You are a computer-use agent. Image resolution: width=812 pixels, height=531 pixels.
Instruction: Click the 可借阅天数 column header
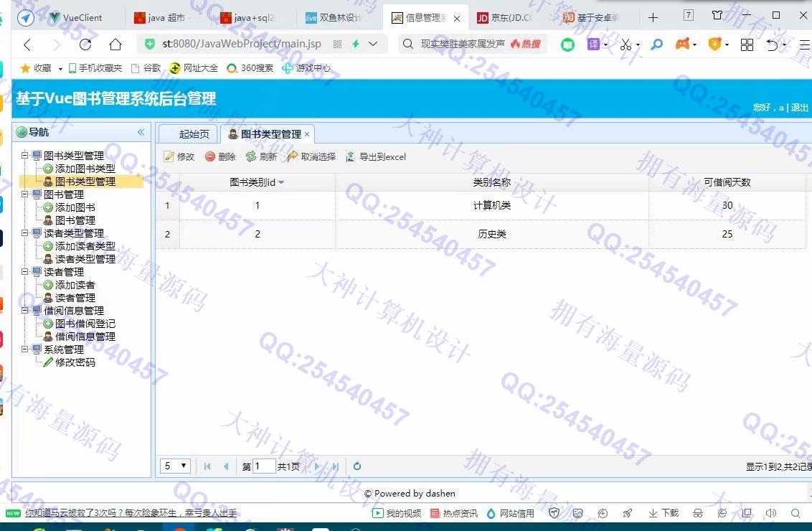(727, 182)
